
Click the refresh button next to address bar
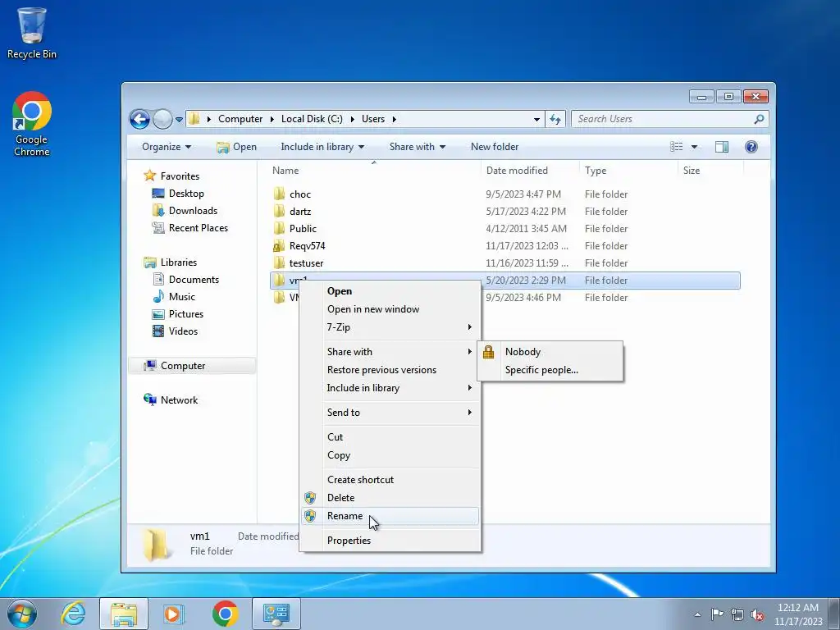pyautogui.click(x=555, y=119)
